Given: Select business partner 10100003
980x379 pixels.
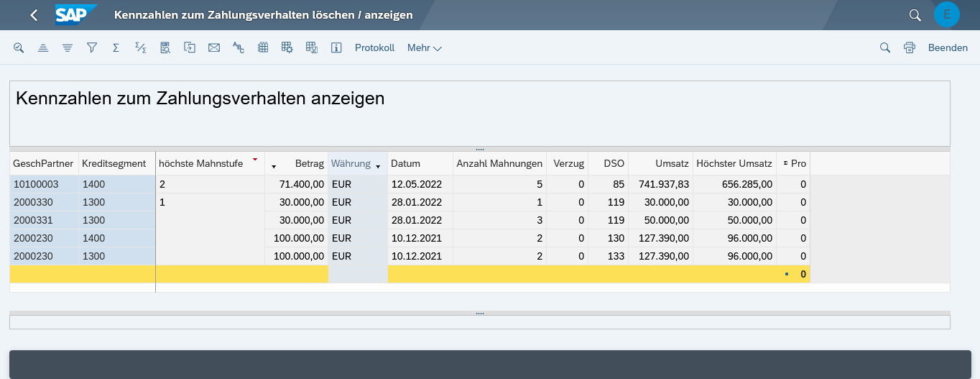Looking at the screenshot, I should 45,184.
